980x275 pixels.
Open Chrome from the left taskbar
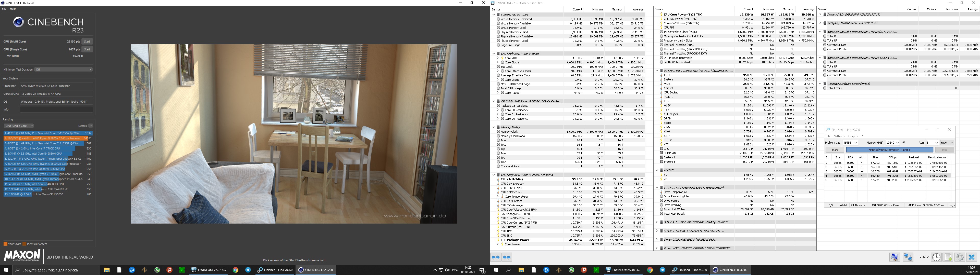click(x=236, y=270)
